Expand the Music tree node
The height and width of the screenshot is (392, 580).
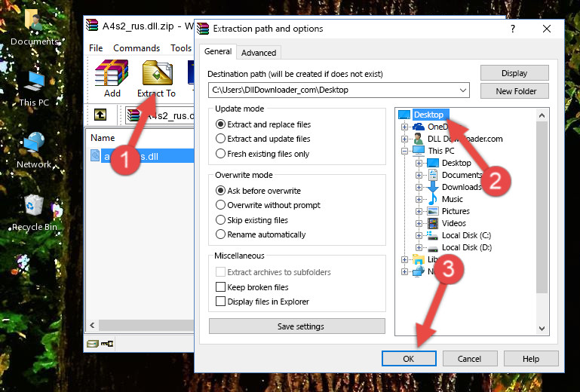click(x=419, y=199)
